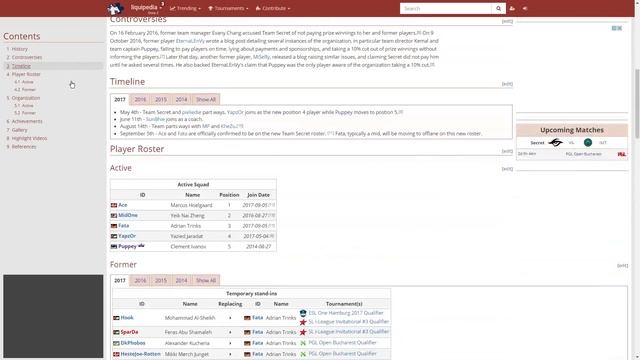Click the log in icon in header
Screen dimensions: 640x360
point(525,8)
